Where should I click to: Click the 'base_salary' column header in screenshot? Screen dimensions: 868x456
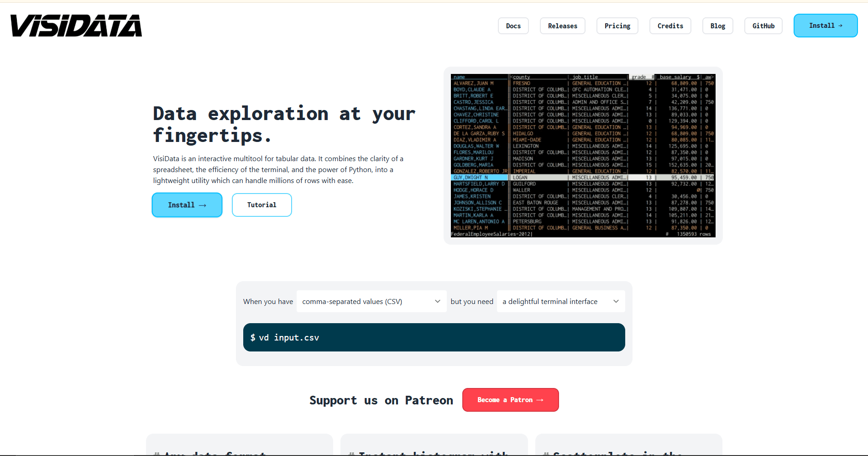pyautogui.click(x=675, y=77)
